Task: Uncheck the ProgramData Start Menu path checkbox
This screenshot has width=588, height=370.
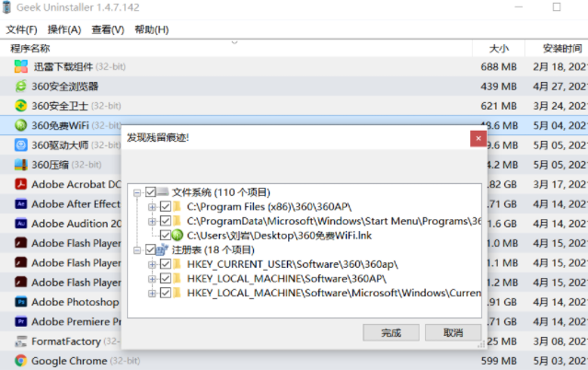Action: (166, 221)
